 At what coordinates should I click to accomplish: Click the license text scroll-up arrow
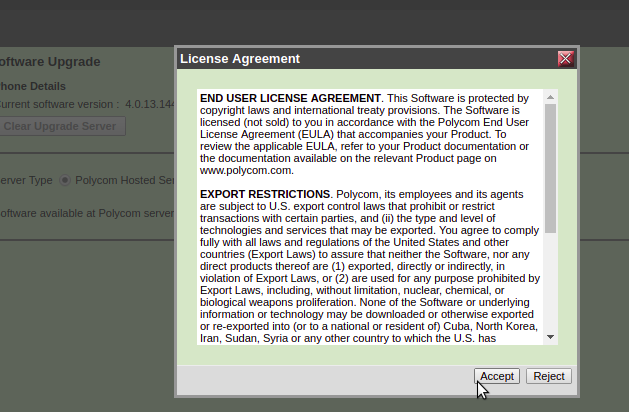pyautogui.click(x=550, y=97)
